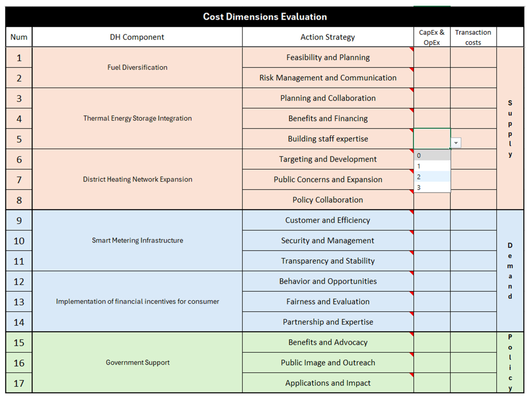Choose value 1 from the dropdown
Viewport: 532px width, 399px height.
[x=432, y=166]
